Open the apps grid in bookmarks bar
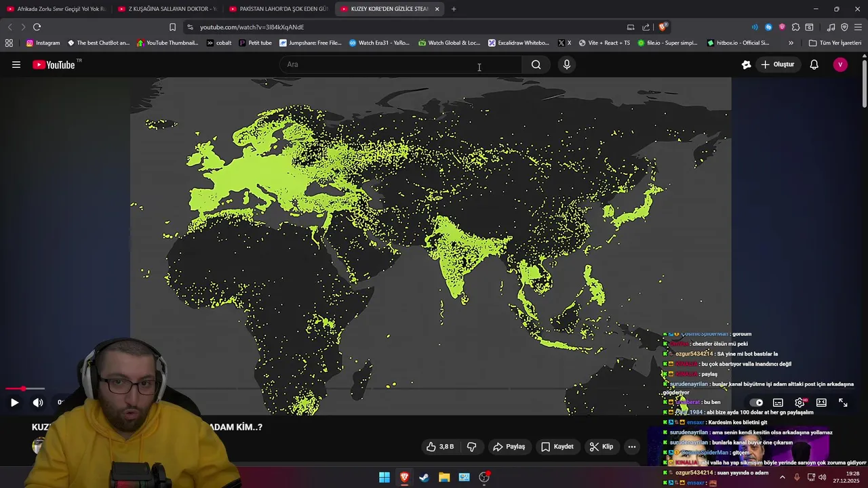Screen dimensions: 868x488 pyautogui.click(x=9, y=43)
